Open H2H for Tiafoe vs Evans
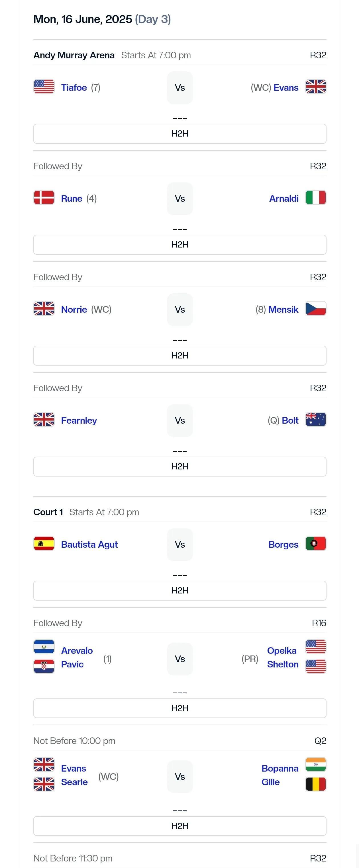 [180, 134]
